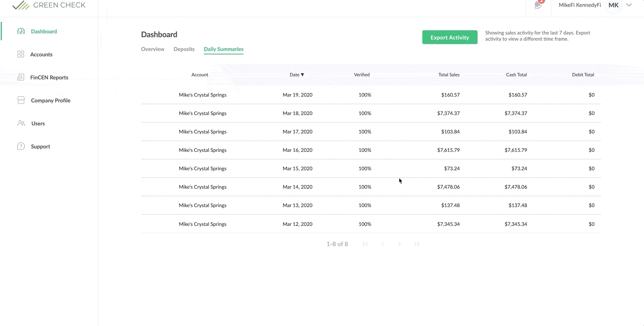Click the Dashboard sidebar icon
The image size is (644, 326).
click(21, 31)
